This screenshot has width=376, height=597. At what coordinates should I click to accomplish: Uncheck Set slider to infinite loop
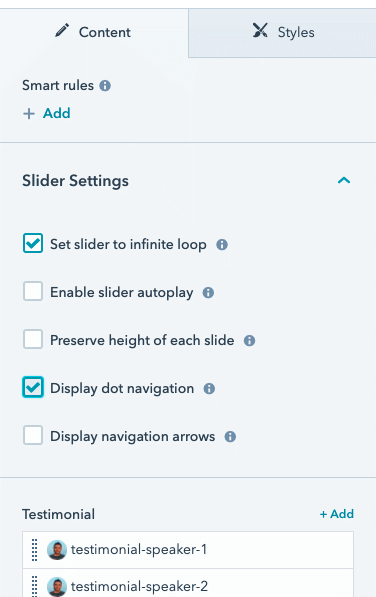tap(33, 244)
